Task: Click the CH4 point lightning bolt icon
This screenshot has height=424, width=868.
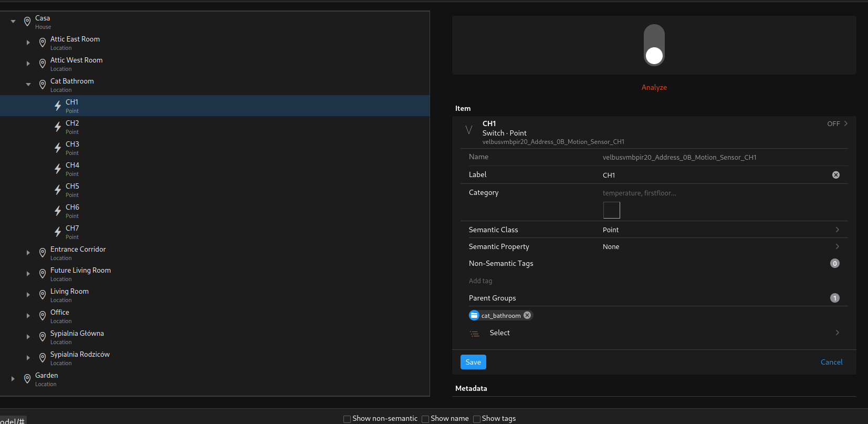Action: pos(58,169)
